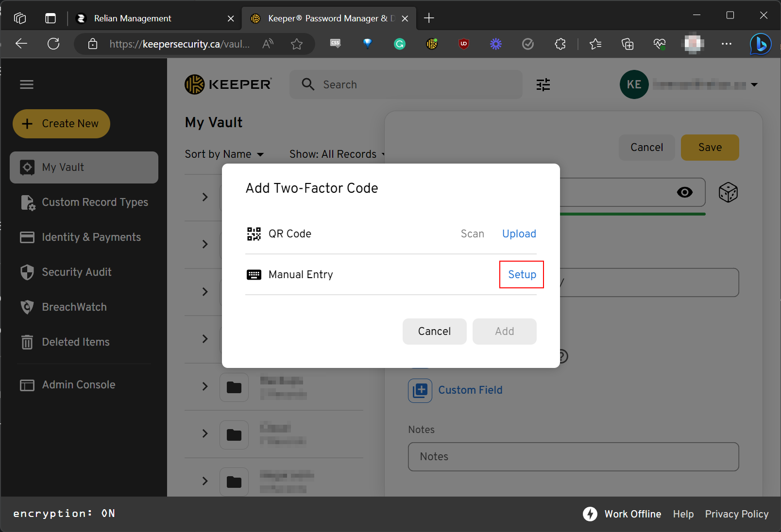This screenshot has height=532, width=781.
Task: Open the Sort by Name dropdown
Action: [224, 154]
